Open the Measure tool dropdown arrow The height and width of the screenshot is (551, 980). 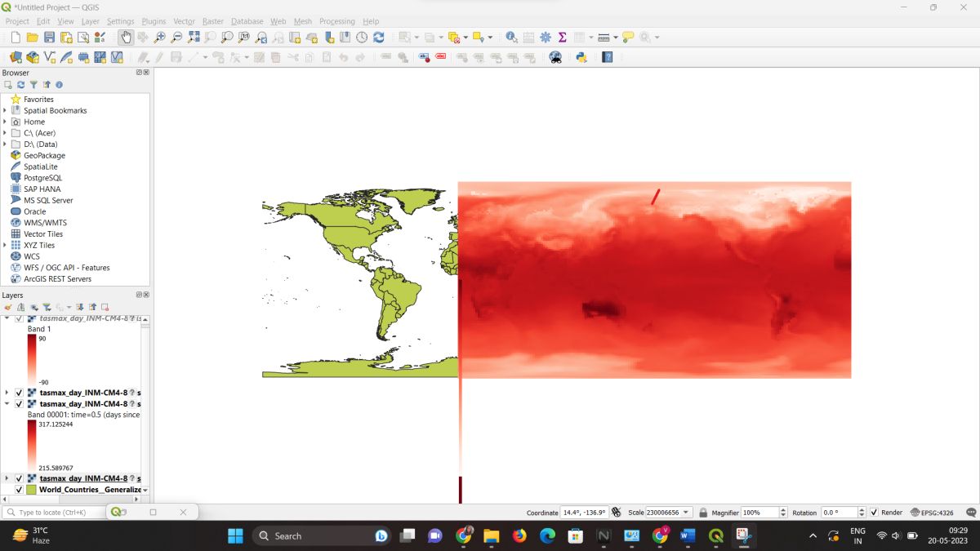pos(615,38)
